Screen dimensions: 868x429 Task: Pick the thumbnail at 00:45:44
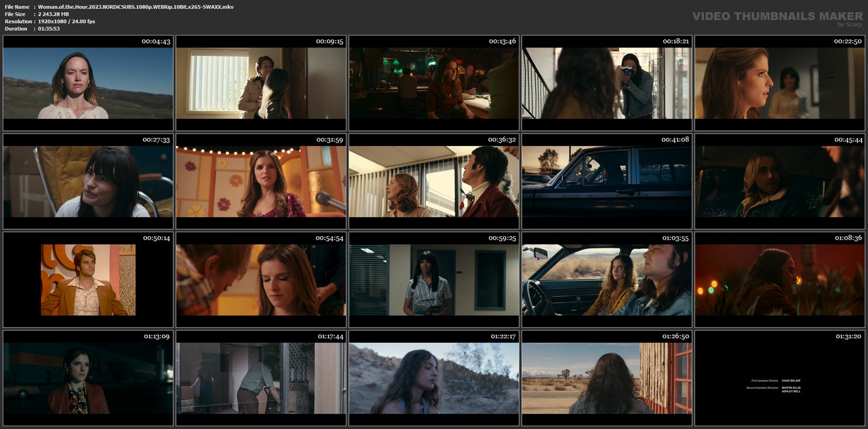point(780,181)
